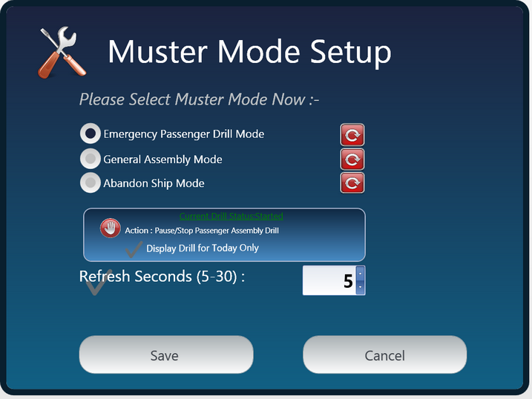Increase refresh seconds with the up arrow
532x399 pixels.
361,273
